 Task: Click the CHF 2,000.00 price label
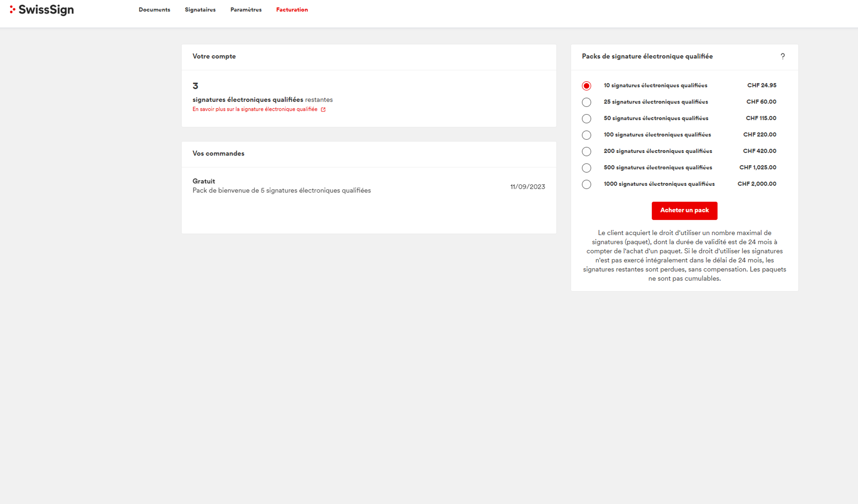[x=757, y=184]
